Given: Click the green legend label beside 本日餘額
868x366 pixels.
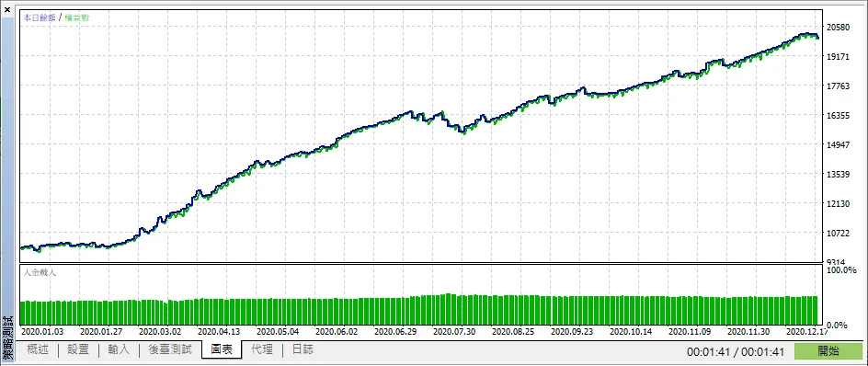Looking at the screenshot, I should [x=77, y=17].
